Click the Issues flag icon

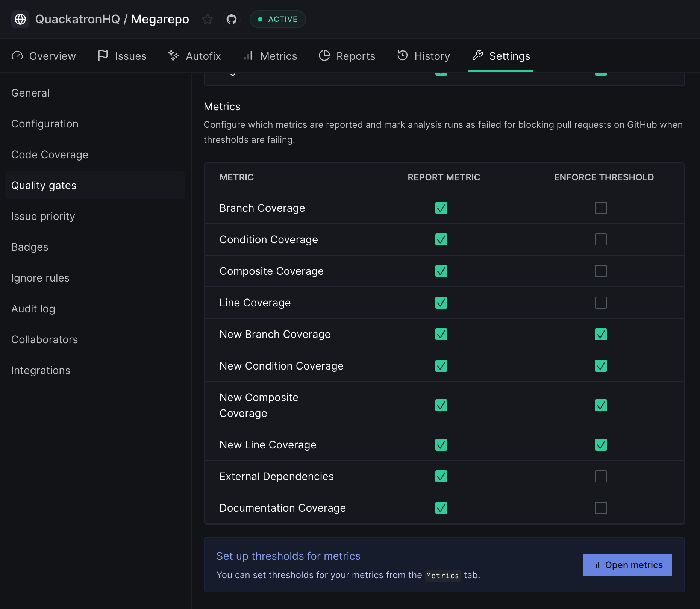click(103, 56)
